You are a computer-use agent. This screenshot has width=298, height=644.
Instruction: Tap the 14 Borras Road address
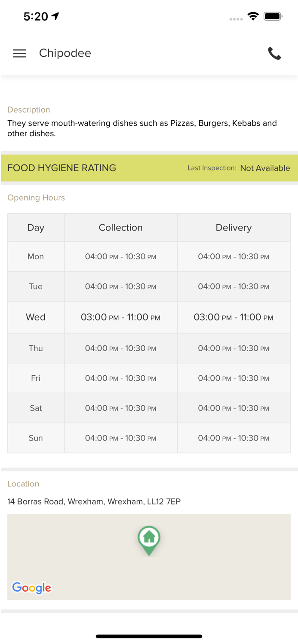(x=94, y=501)
